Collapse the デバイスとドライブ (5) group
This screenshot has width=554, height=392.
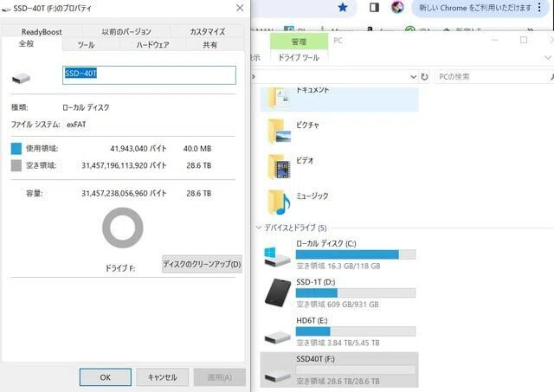pyautogui.click(x=259, y=228)
